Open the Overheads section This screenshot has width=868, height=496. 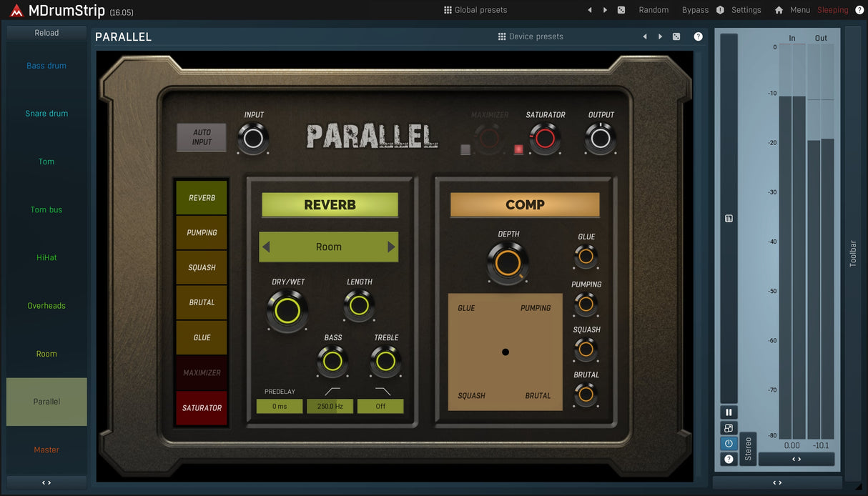point(46,306)
